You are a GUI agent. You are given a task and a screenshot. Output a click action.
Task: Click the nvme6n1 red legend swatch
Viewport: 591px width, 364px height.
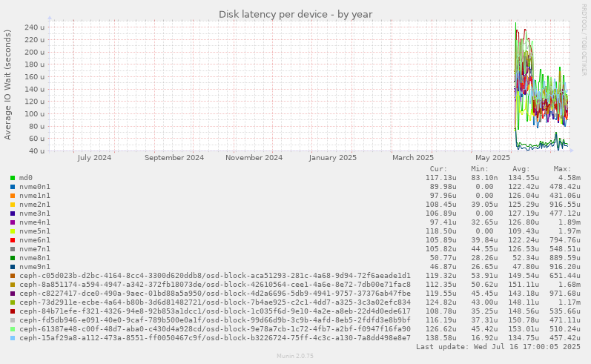(13, 240)
